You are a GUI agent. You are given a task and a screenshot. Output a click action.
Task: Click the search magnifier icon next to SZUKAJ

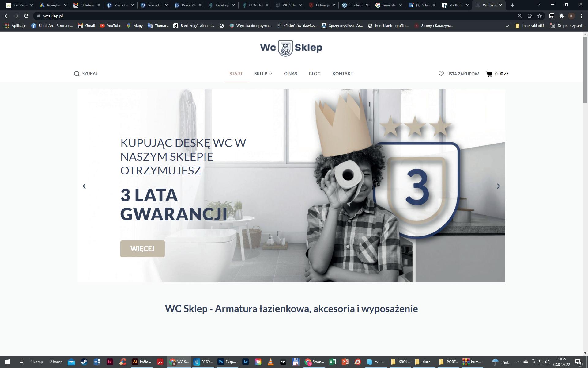(x=77, y=74)
